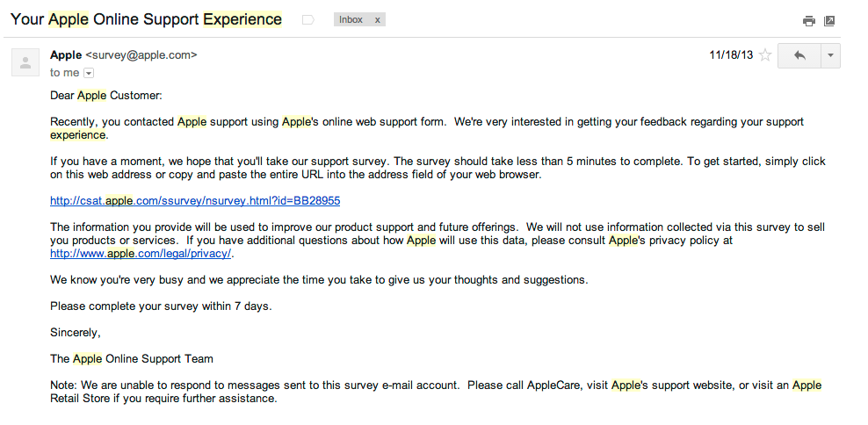
Task: Click the 'to me' recipient text
Action: [x=64, y=73]
